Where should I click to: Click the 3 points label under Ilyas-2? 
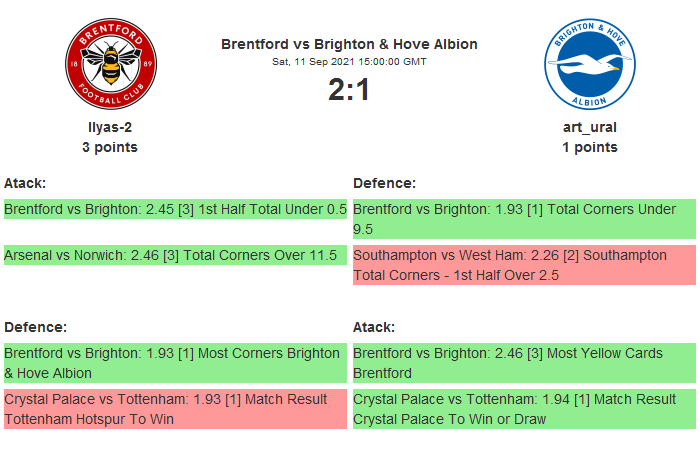[x=110, y=147]
